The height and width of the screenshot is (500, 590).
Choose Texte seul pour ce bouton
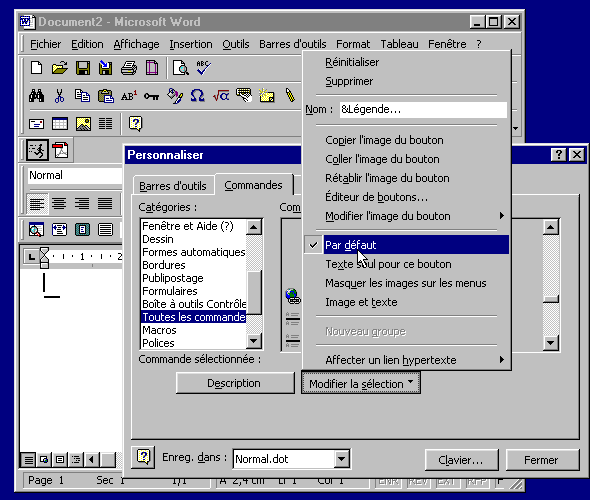coord(407,264)
